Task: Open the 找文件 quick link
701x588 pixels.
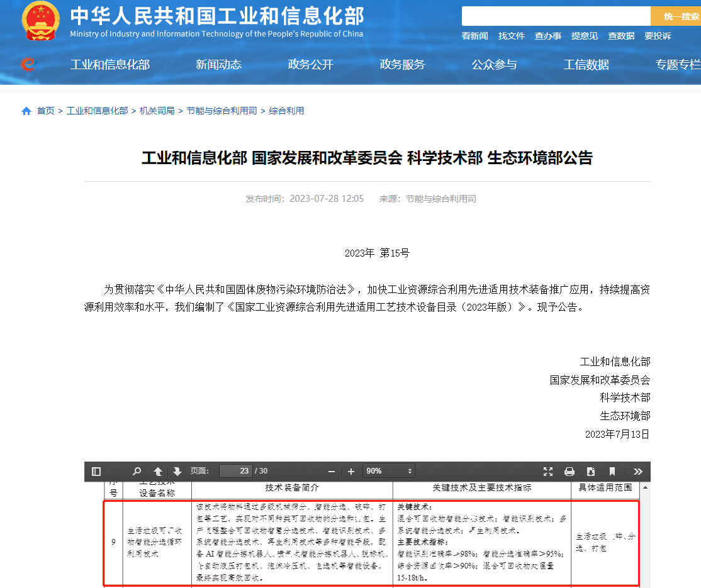Action: coord(511,36)
